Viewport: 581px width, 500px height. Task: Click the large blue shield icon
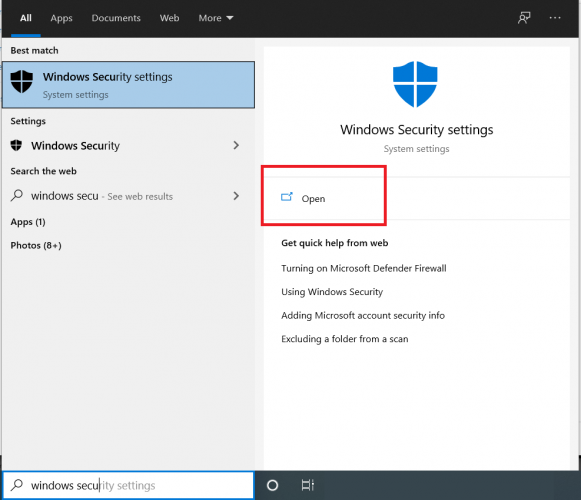(x=415, y=84)
